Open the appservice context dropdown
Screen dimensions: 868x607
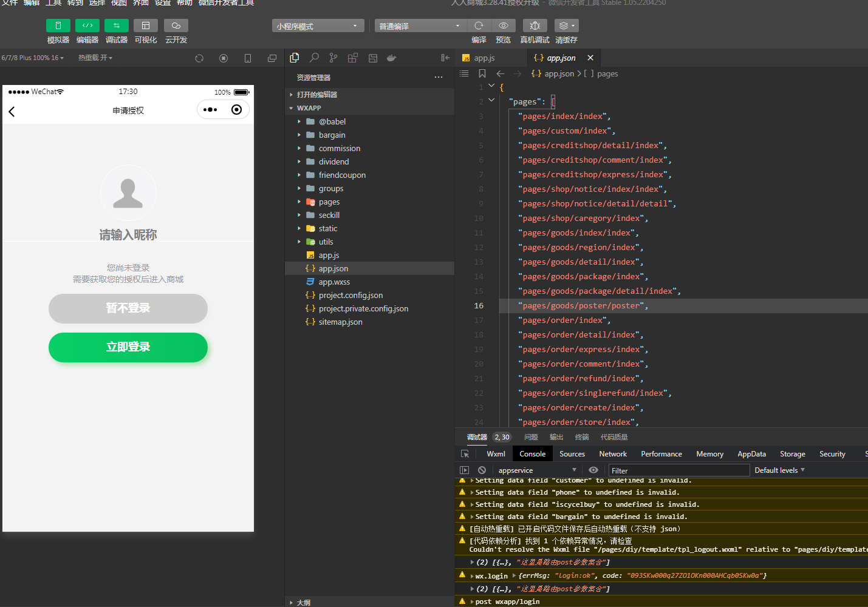537,470
